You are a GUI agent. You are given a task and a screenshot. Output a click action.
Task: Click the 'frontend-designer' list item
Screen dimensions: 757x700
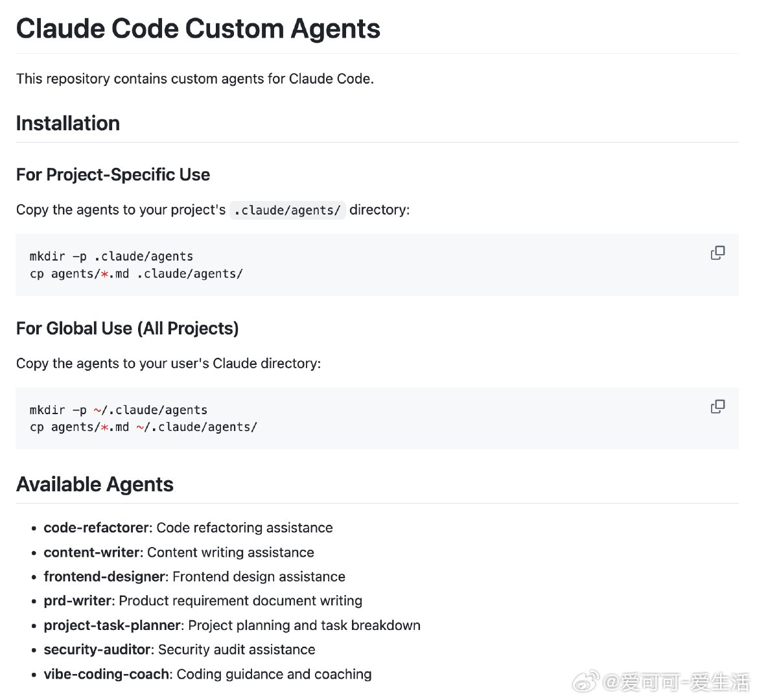(x=194, y=576)
